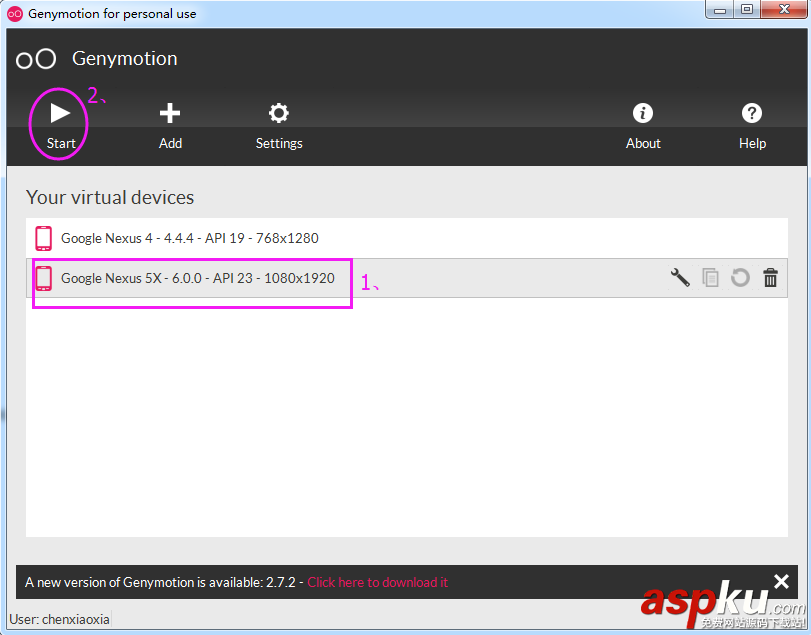Open the About info dialog
Screen dimensions: 811x635
pyautogui.click(x=643, y=125)
